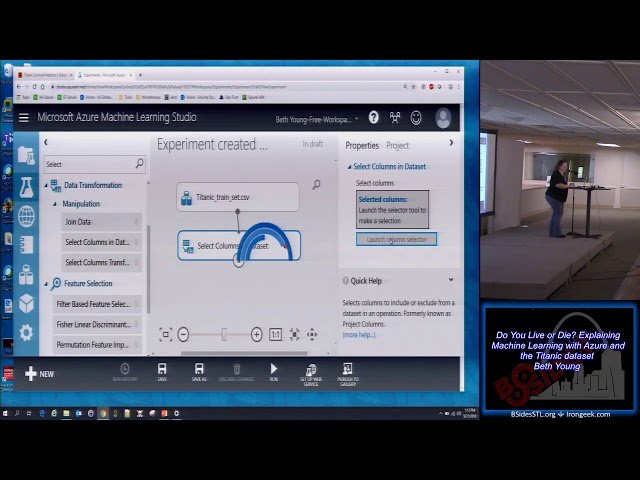The width and height of the screenshot is (640, 480).
Task: Open the hamburger navigation menu
Action: 24,117
